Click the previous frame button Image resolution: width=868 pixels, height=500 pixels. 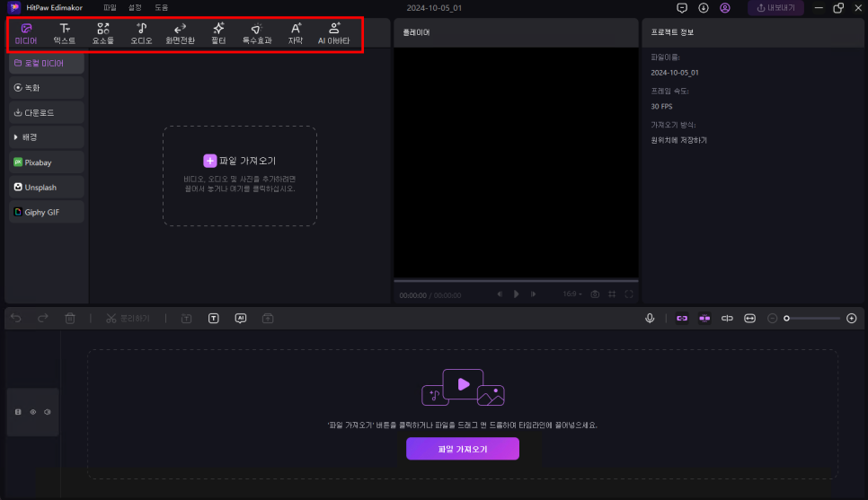500,294
